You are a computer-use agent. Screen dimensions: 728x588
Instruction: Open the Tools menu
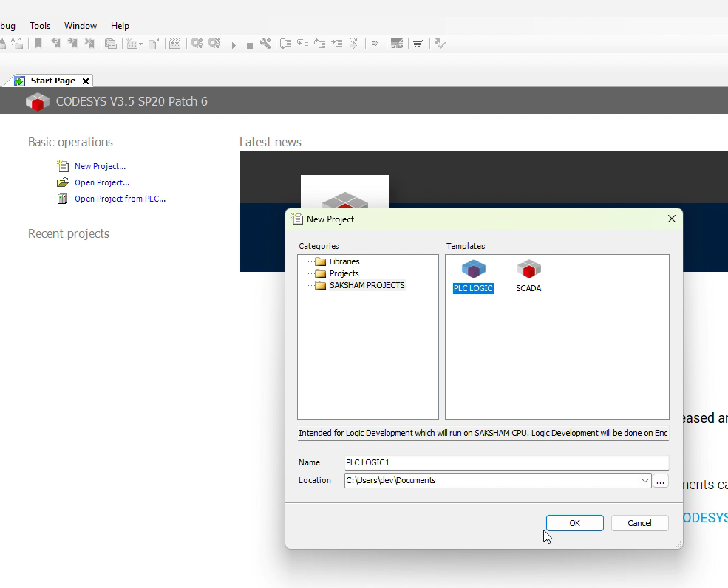pos(40,26)
